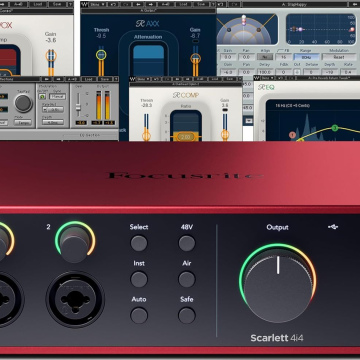Toggle the Select button on the Scarlett
Image resolution: width=360 pixels, height=360 pixels.
click(x=139, y=243)
